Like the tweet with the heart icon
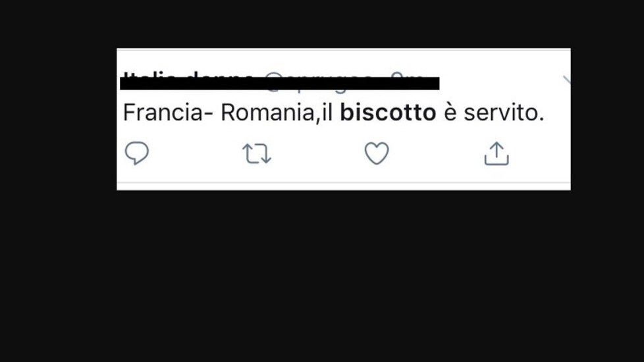The height and width of the screenshot is (362, 644). (x=377, y=153)
